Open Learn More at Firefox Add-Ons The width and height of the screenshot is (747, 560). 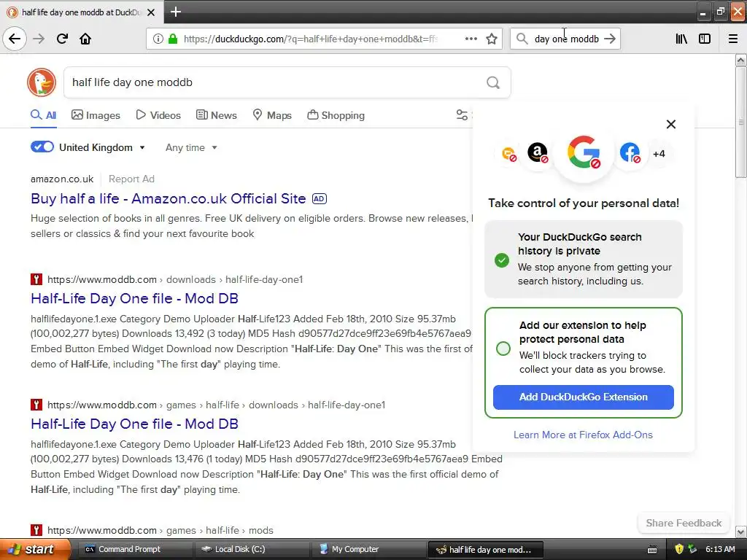(583, 435)
